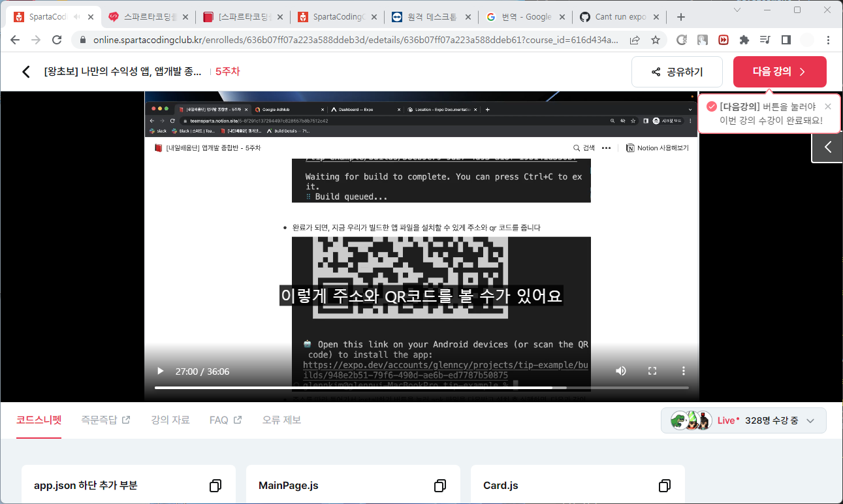Click the site lock icon in address bar
Viewport: 843px width, 504px height.
[82, 40]
